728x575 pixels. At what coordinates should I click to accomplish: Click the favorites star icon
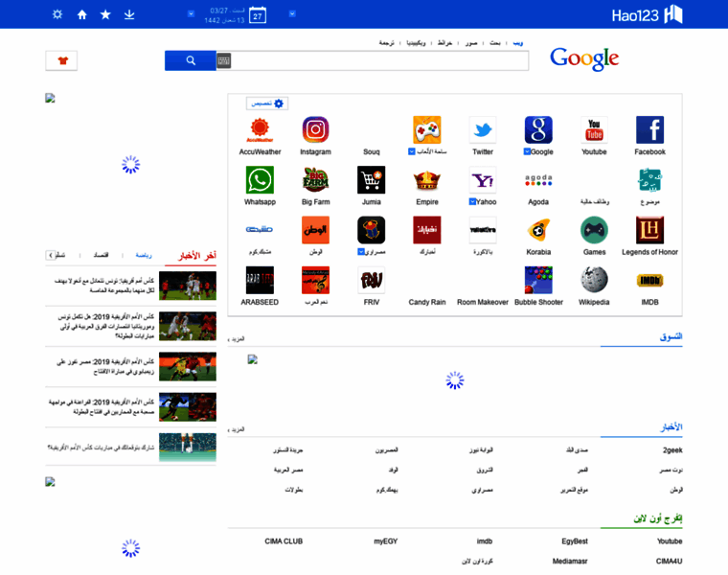pyautogui.click(x=105, y=15)
